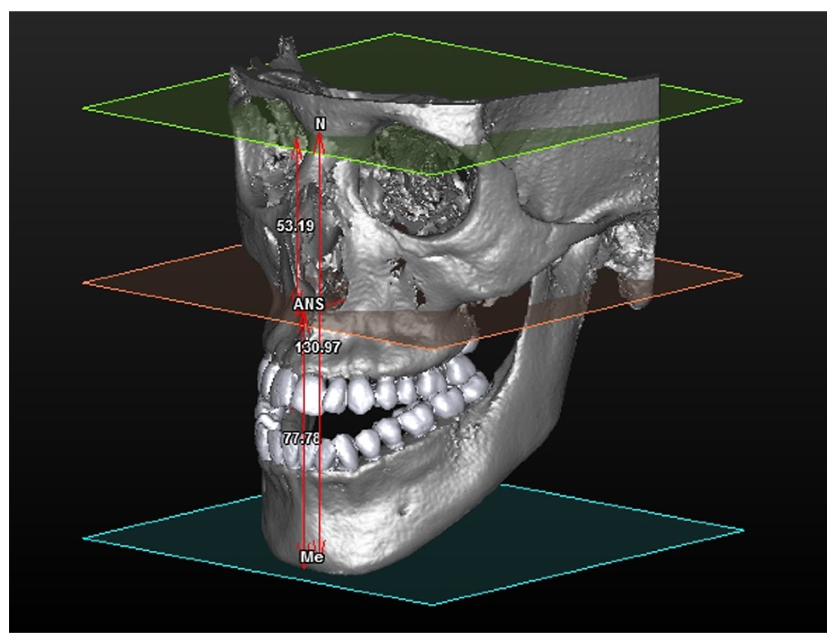Click the red arrowhead above Me label
The image size is (840, 643).
click(x=321, y=545)
